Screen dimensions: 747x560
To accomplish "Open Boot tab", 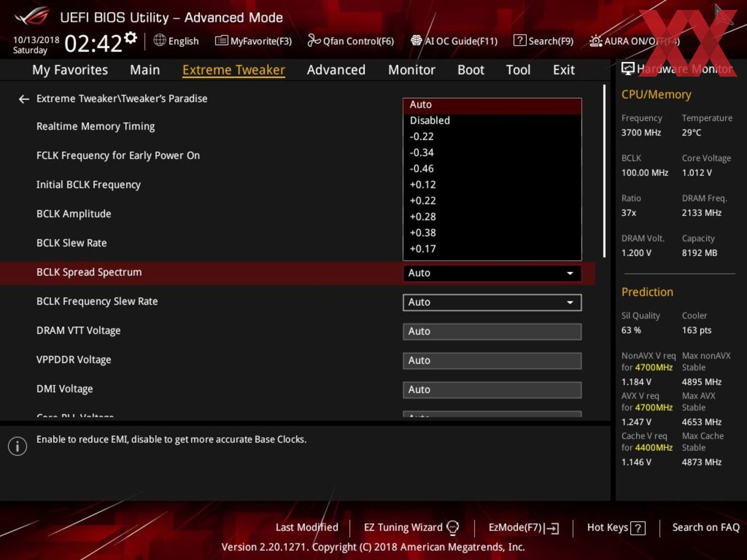I will pos(471,70).
